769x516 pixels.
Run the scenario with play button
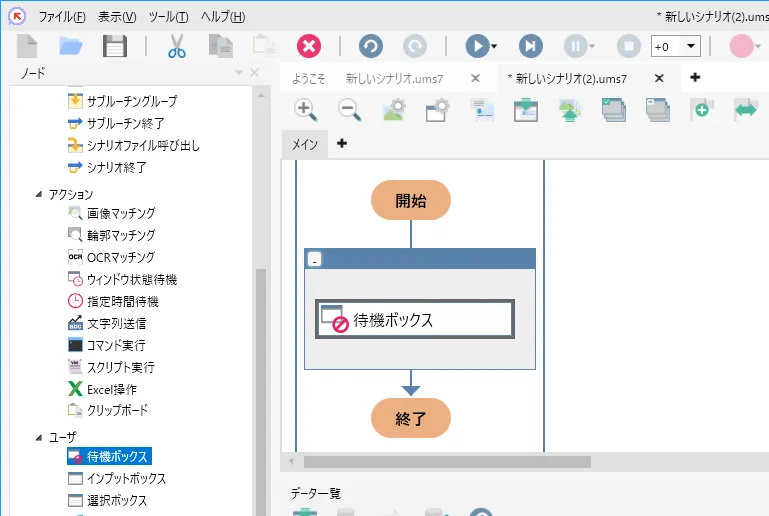coord(477,46)
